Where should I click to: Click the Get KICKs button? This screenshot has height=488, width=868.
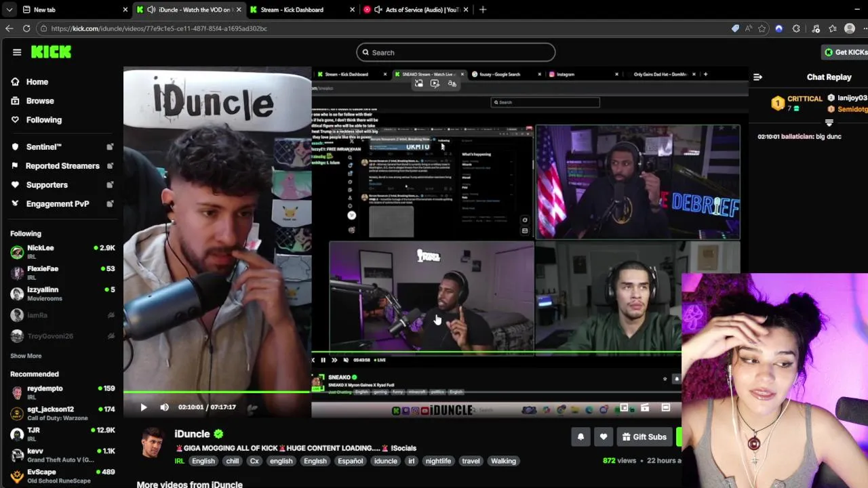click(845, 52)
